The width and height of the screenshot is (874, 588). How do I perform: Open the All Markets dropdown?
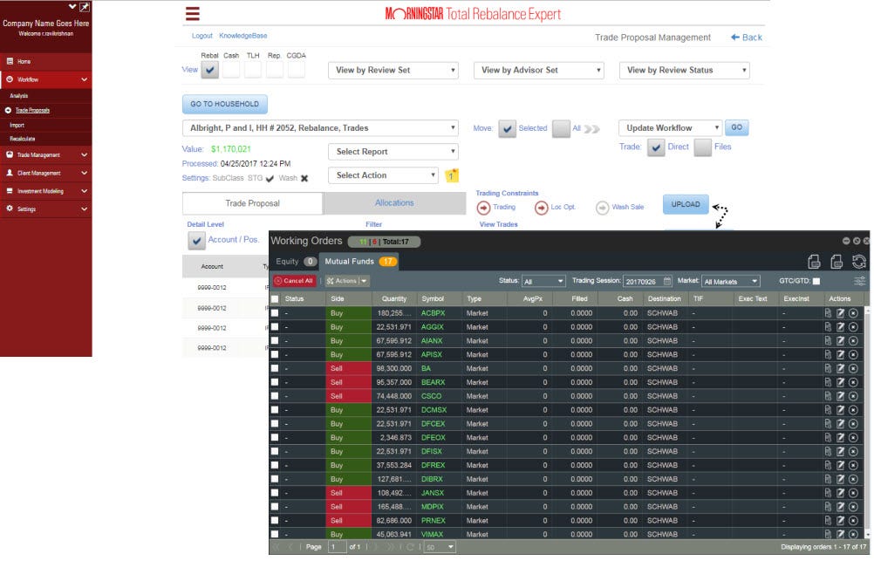coord(731,282)
